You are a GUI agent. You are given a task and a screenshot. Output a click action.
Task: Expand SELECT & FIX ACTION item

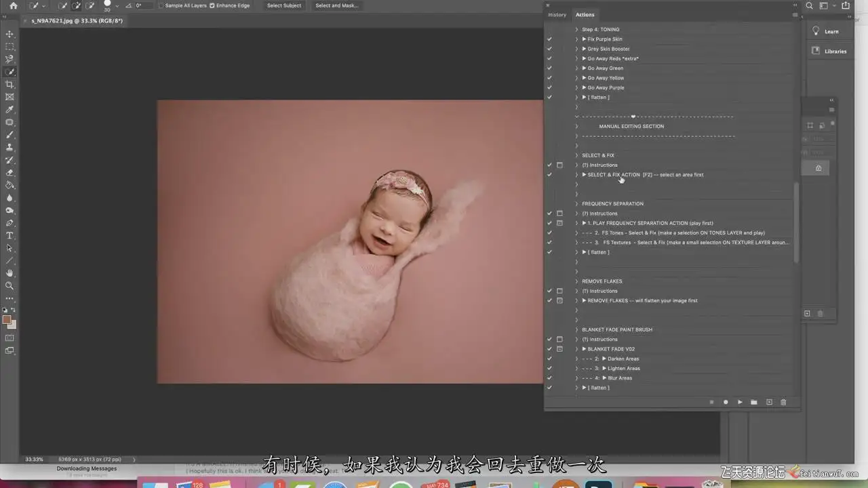click(576, 175)
